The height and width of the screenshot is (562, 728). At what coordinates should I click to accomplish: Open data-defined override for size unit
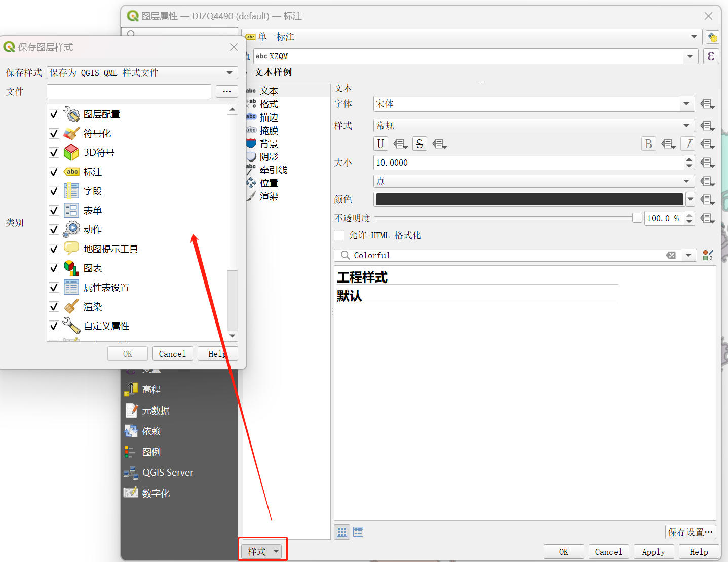click(x=708, y=181)
